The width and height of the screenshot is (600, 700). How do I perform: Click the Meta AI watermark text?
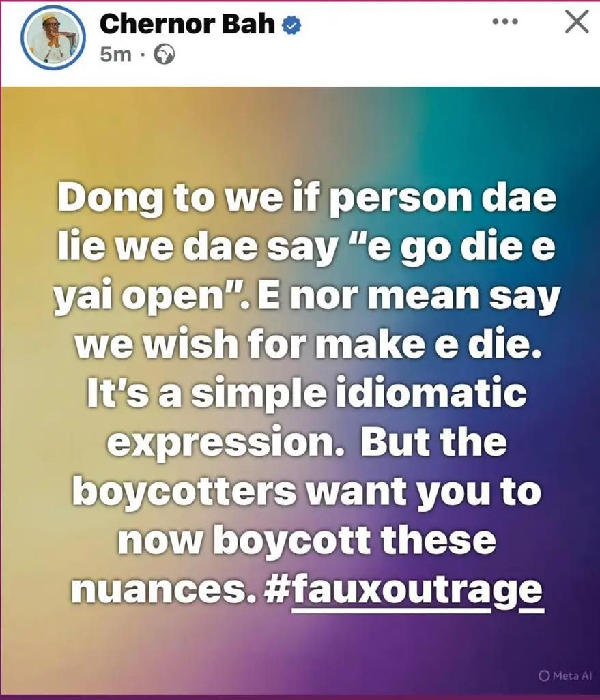pyautogui.click(x=572, y=675)
